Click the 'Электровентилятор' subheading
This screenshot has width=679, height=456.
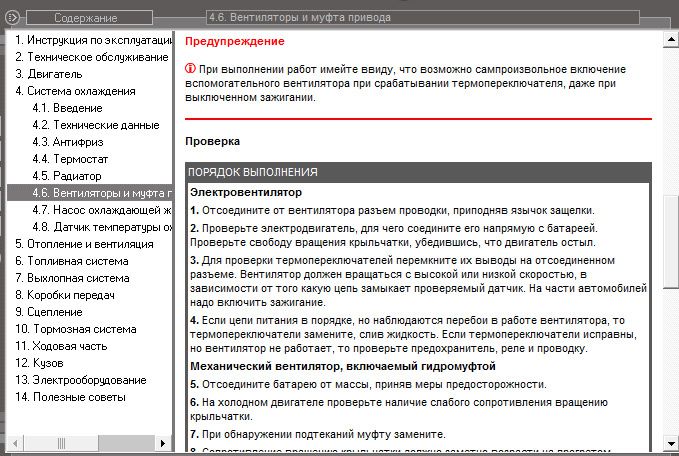[x=246, y=192]
